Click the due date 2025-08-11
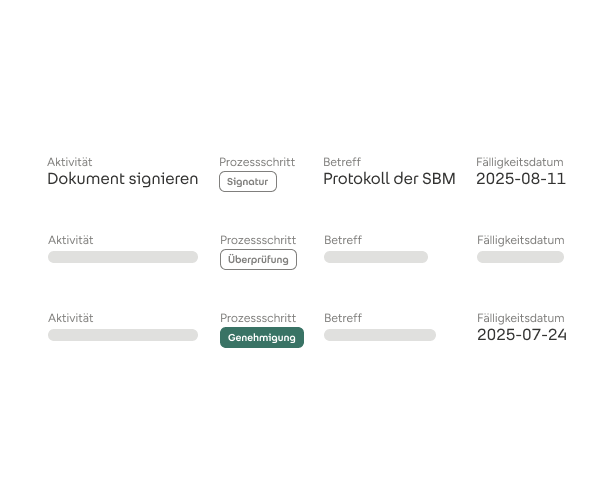607x500 pixels. 521,179
